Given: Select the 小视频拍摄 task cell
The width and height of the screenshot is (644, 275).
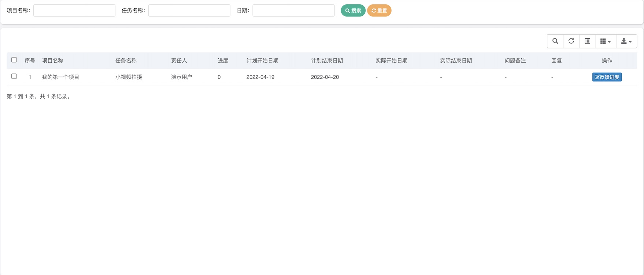Looking at the screenshot, I should 129,77.
